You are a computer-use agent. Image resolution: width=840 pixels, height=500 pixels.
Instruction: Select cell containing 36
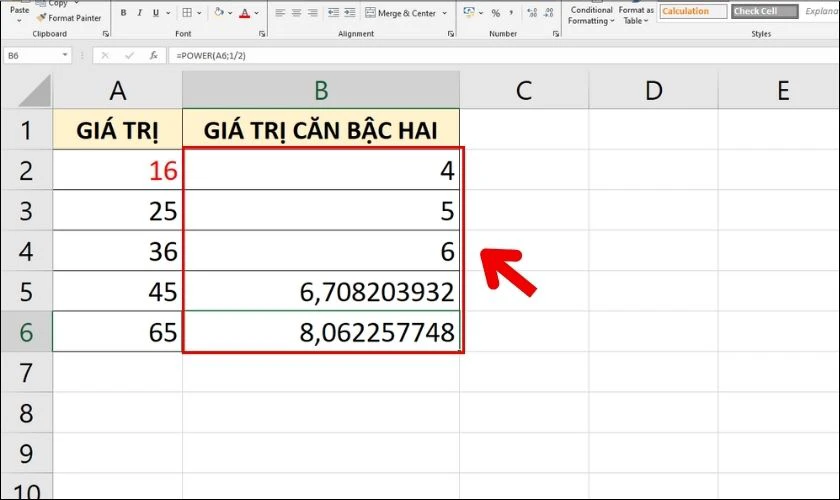pos(117,251)
